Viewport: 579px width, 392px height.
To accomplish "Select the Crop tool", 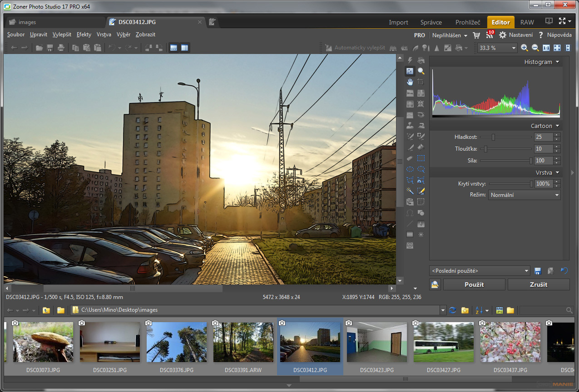I will [x=420, y=82].
